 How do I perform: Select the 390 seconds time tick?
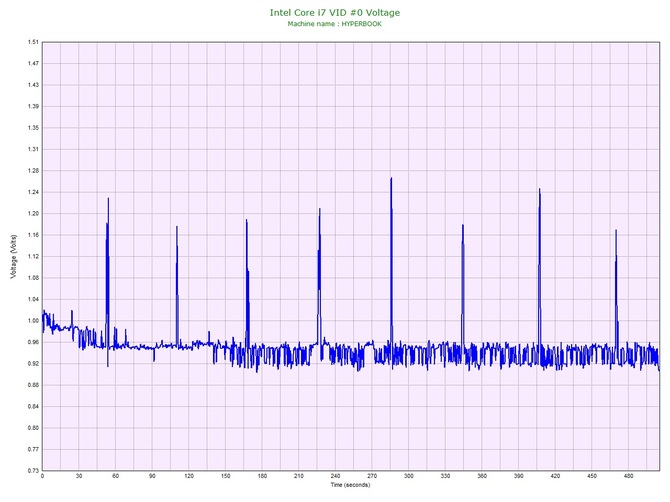point(518,476)
